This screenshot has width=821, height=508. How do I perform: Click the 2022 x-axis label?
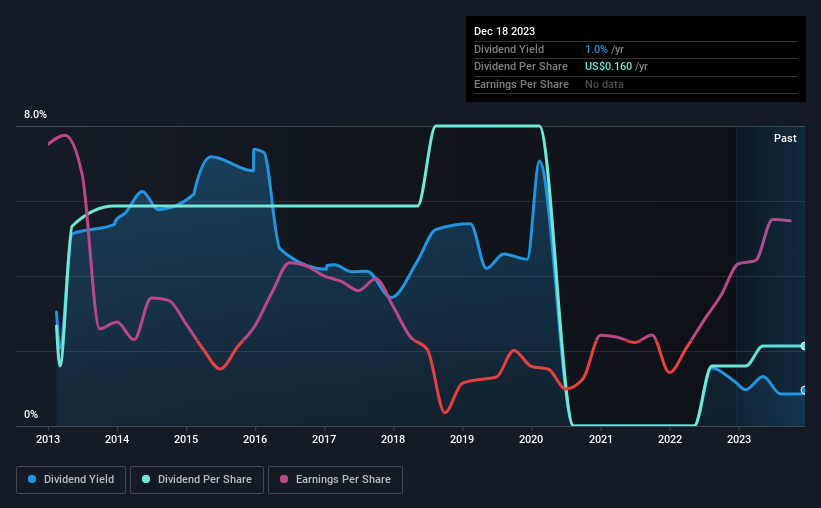click(x=670, y=439)
